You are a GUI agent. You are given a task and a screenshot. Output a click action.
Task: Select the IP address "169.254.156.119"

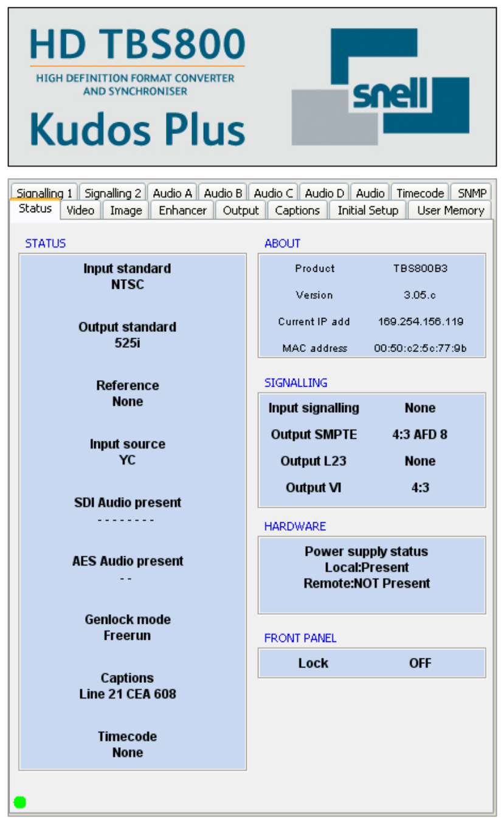421,322
